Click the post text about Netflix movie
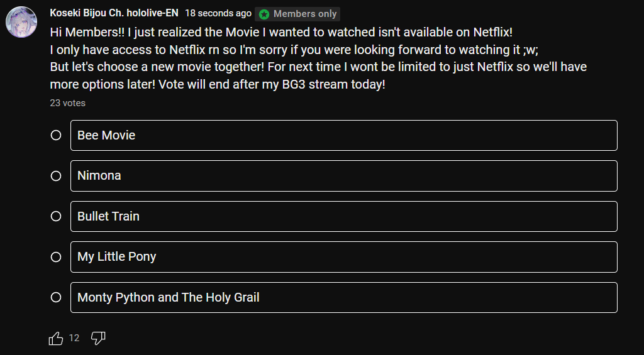 pyautogui.click(x=318, y=58)
